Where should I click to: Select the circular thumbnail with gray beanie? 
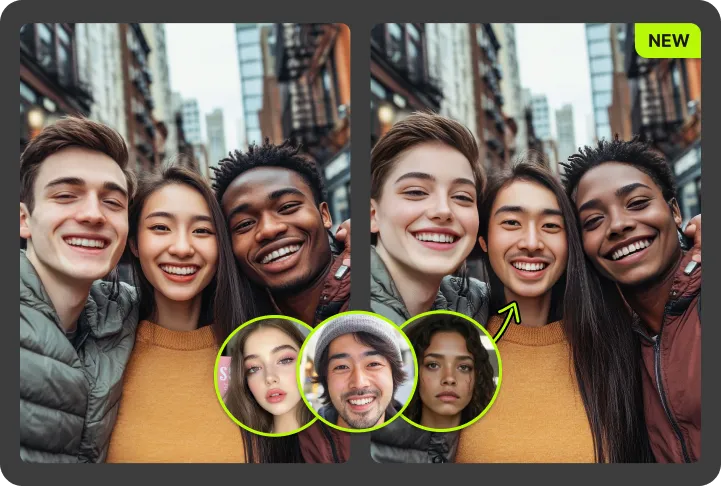coord(357,371)
